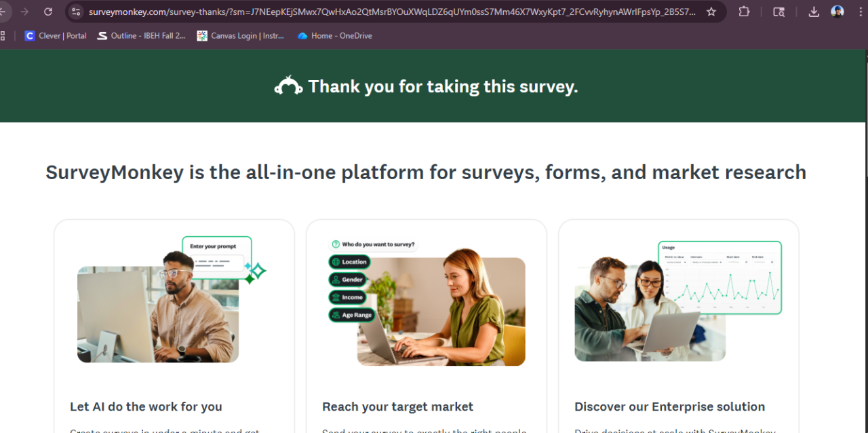
Task: Go back using the back arrow
Action: coord(3,12)
